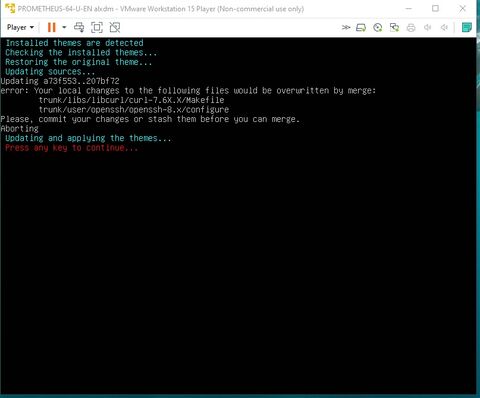
Task: Click 'Checking the installed themes...' line
Action: pos(81,53)
